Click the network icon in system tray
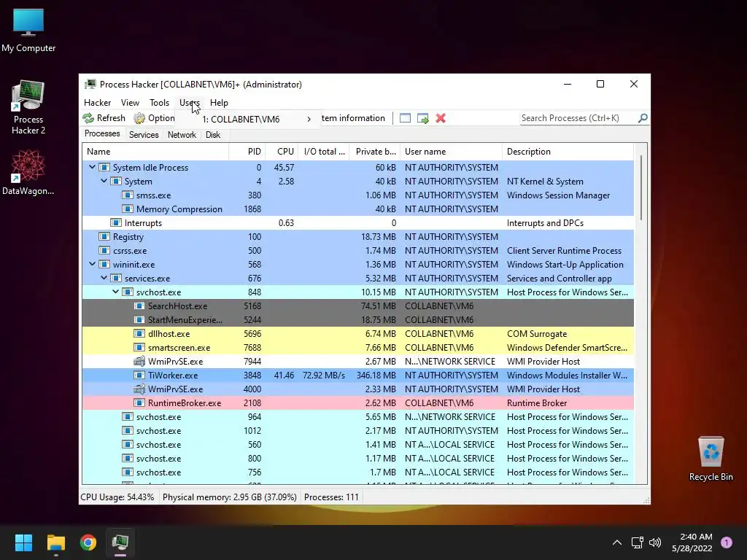The height and width of the screenshot is (560, 747). [637, 542]
